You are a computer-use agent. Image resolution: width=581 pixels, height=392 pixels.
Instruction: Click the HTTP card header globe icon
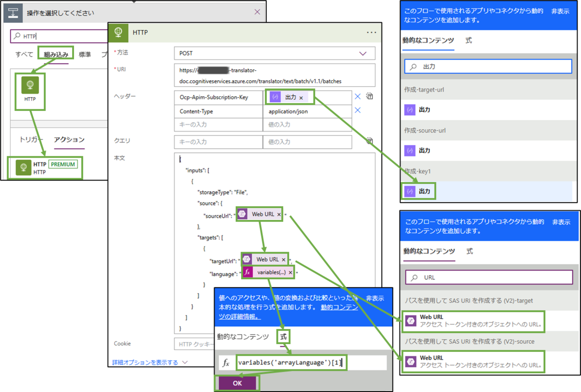(119, 32)
